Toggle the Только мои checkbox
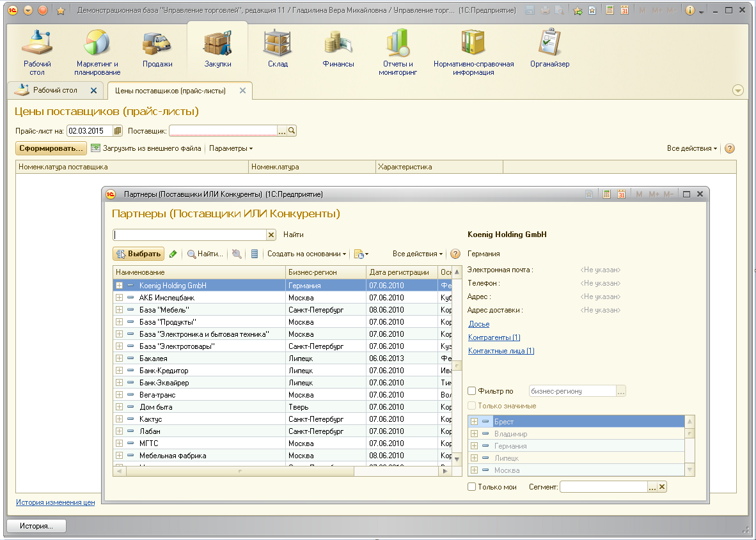The height and width of the screenshot is (540, 756). click(472, 486)
